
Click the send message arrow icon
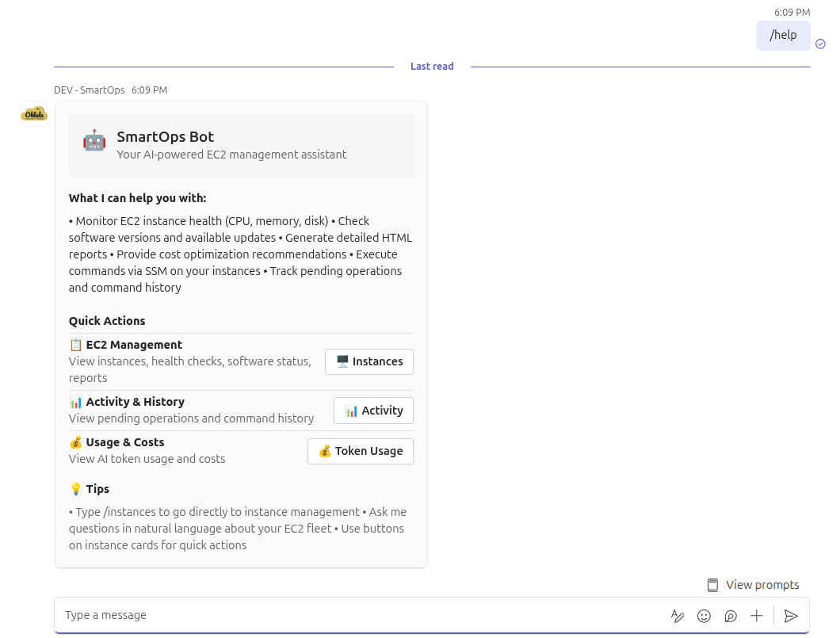click(791, 616)
